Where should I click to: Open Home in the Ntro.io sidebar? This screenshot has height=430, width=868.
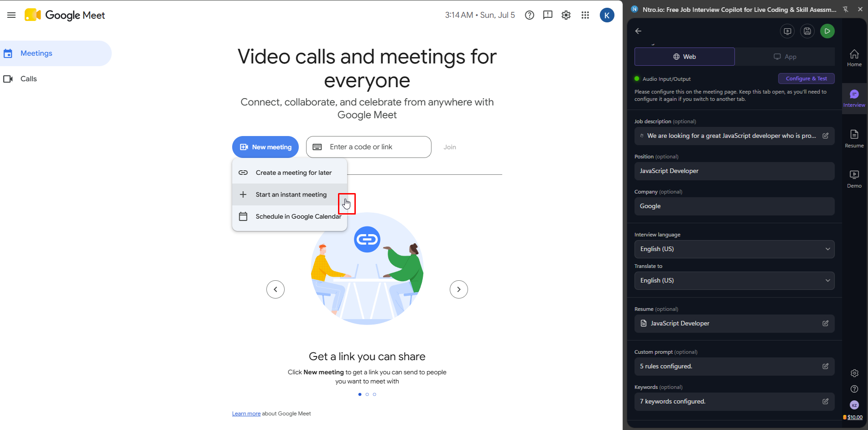pos(854,58)
